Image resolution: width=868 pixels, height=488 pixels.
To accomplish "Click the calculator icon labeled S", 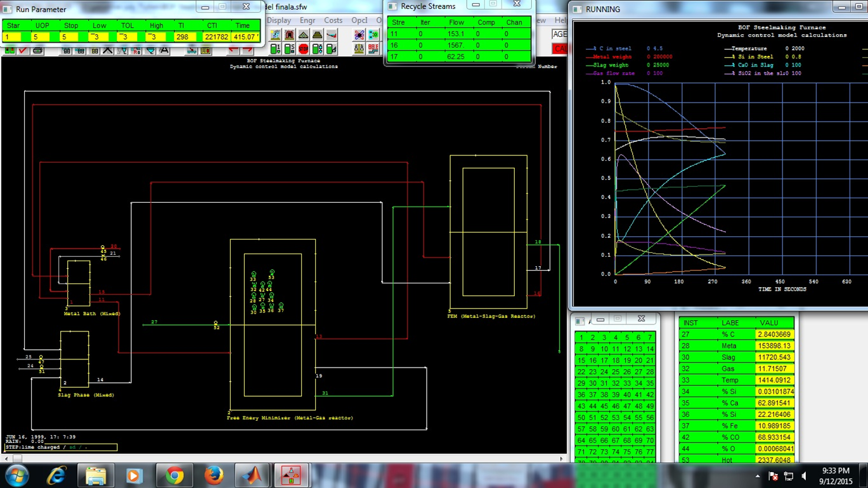I will [289, 49].
